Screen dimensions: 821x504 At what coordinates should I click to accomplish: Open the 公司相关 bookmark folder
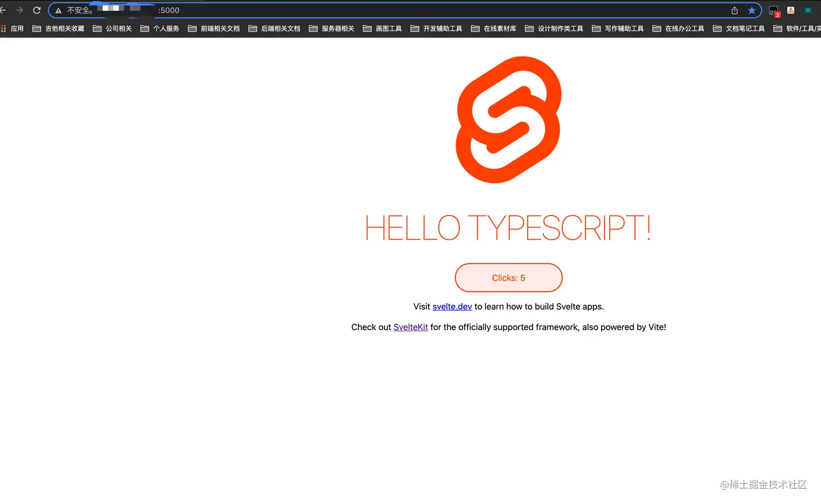click(x=112, y=28)
